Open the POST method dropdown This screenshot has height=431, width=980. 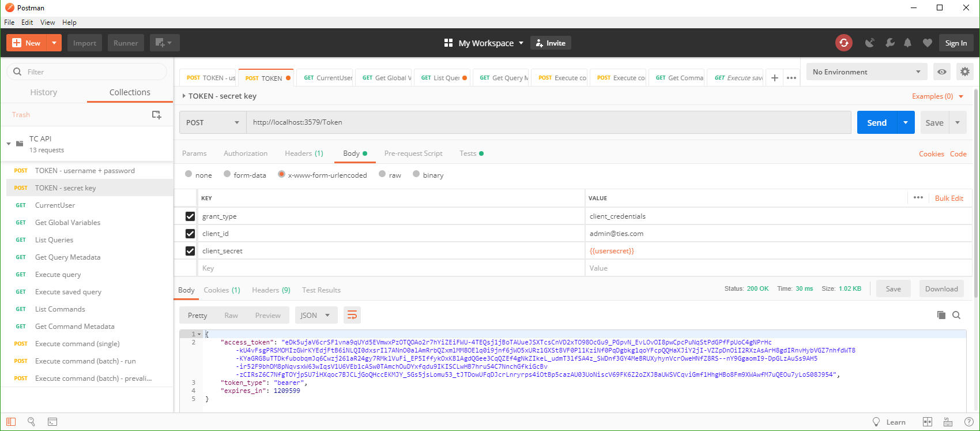coord(212,122)
